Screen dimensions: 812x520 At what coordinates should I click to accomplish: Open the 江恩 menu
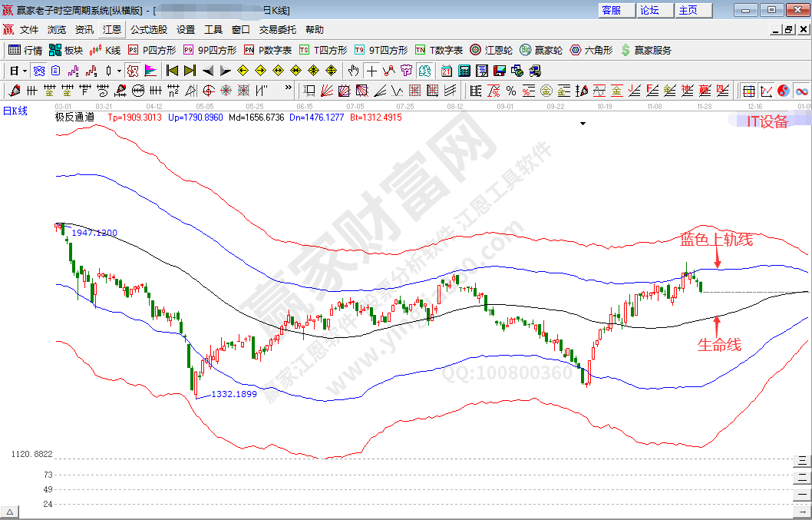[x=112, y=30]
